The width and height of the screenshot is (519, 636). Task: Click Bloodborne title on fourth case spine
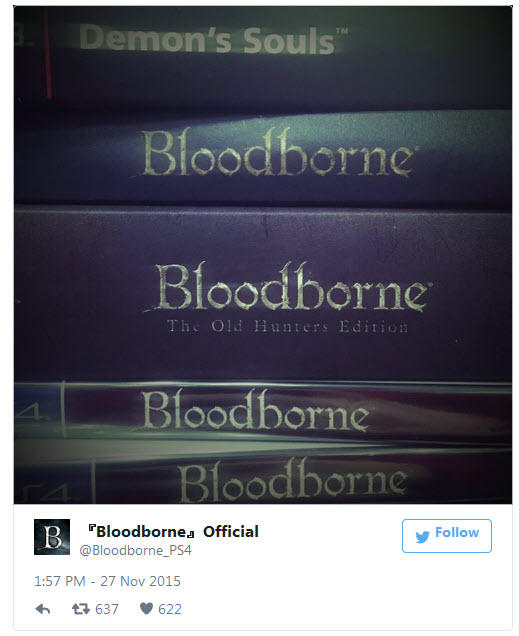pyautogui.click(x=255, y=410)
